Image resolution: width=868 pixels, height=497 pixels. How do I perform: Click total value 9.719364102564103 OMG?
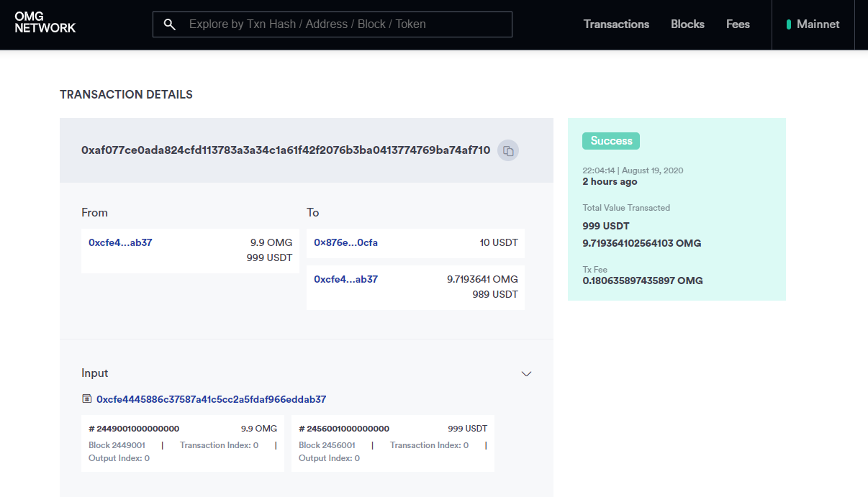[642, 243]
